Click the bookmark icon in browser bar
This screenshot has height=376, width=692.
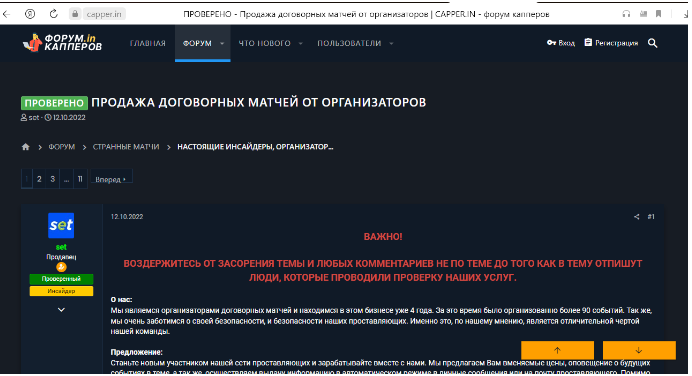(658, 14)
